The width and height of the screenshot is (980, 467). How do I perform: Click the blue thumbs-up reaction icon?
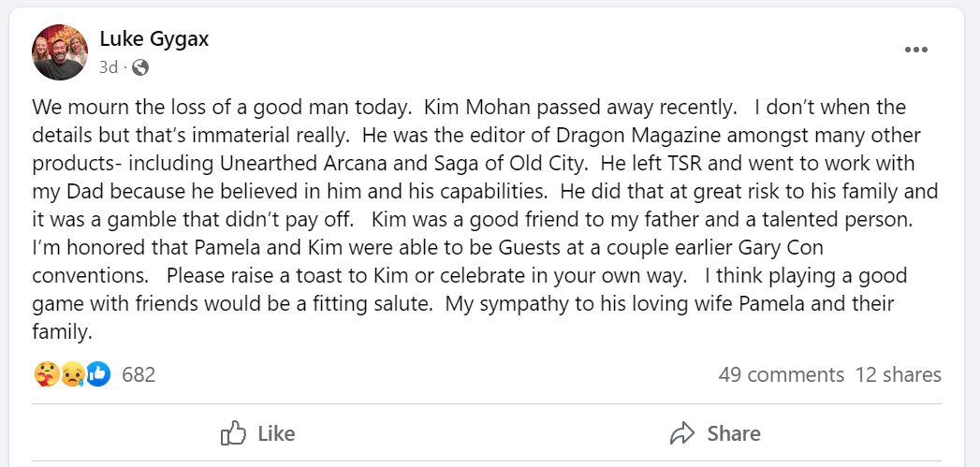click(97, 374)
